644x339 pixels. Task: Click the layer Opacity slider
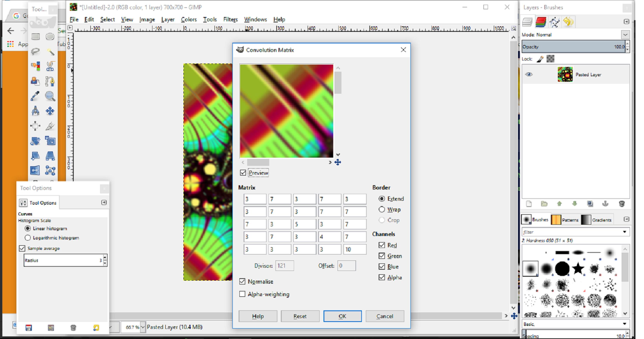[572, 47]
